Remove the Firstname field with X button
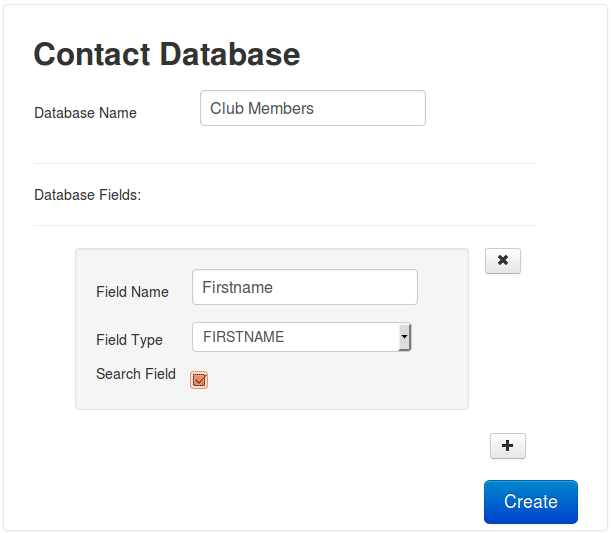612x533 pixels. click(503, 261)
